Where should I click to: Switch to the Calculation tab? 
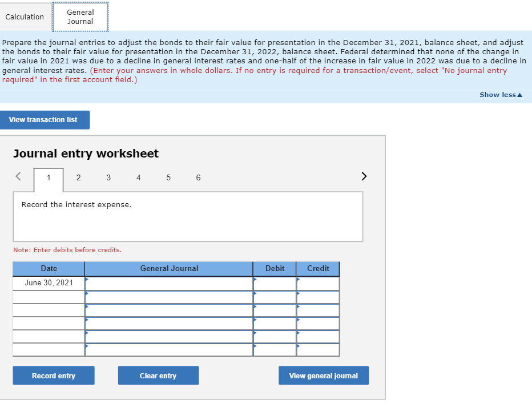click(x=25, y=17)
